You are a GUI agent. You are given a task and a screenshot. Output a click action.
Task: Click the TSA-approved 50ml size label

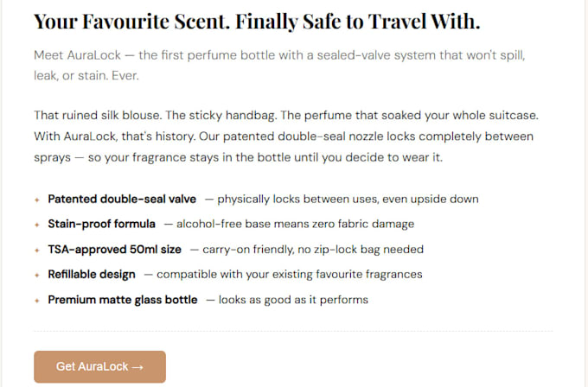tap(115, 249)
